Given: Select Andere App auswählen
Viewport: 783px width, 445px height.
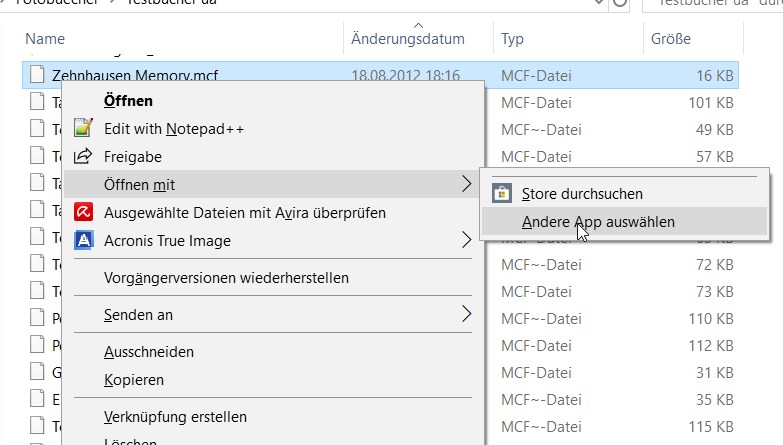Looking at the screenshot, I should (x=598, y=222).
